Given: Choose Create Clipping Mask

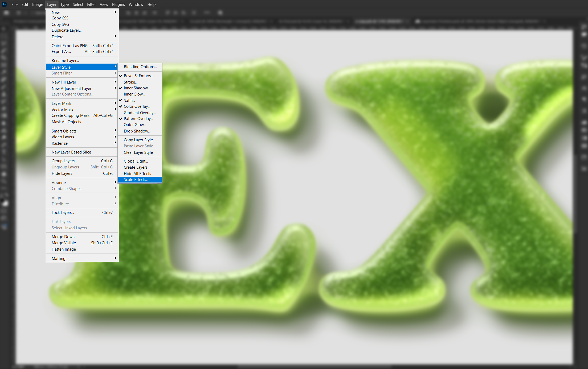Looking at the screenshot, I should coord(71,115).
